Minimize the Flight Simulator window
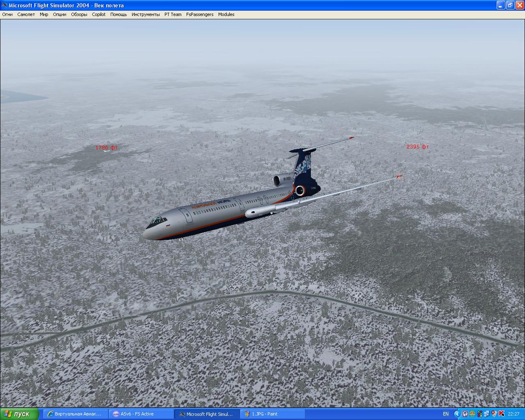 point(500,5)
